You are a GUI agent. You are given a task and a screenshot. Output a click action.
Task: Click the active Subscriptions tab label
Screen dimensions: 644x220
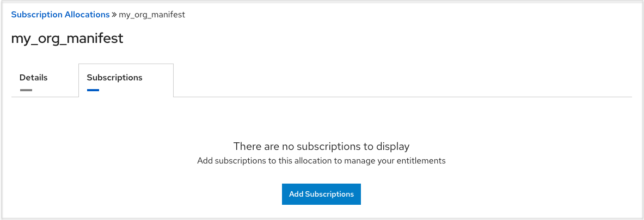coord(114,78)
